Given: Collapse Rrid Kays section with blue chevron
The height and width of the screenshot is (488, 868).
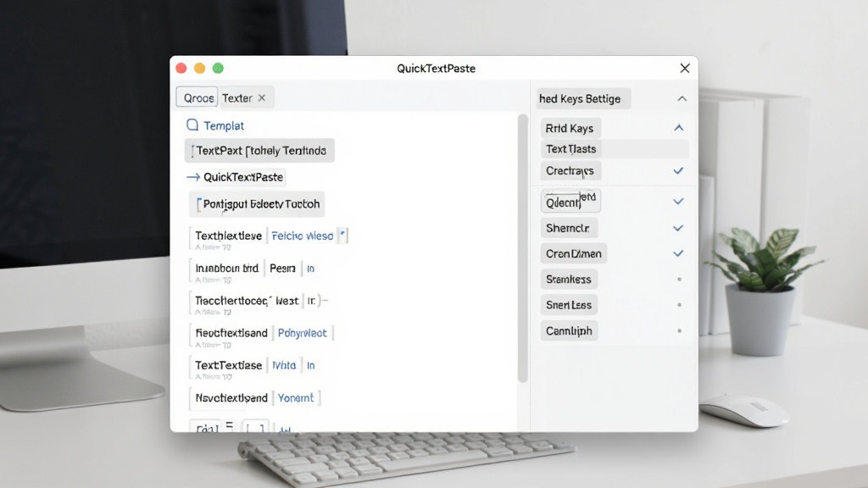Looking at the screenshot, I should click(679, 128).
